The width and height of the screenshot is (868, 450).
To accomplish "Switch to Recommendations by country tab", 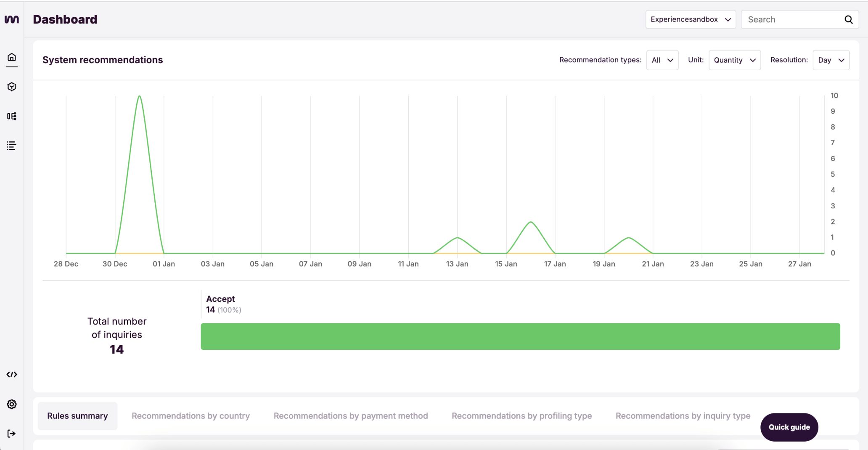I will 191,416.
